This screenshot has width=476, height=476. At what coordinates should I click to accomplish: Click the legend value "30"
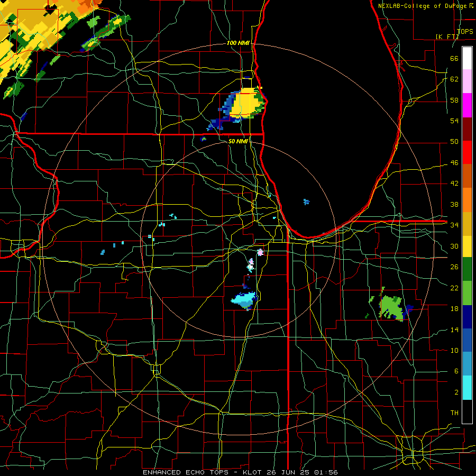454,246
